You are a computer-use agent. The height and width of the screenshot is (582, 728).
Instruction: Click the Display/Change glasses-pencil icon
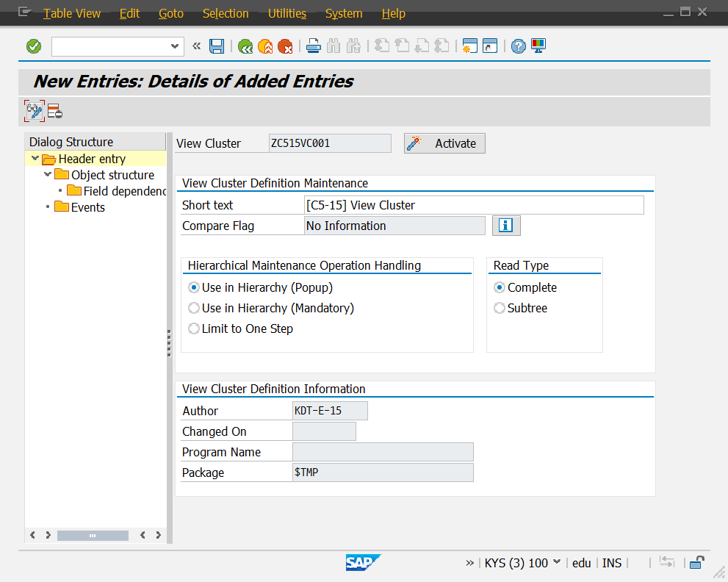pyautogui.click(x=35, y=111)
